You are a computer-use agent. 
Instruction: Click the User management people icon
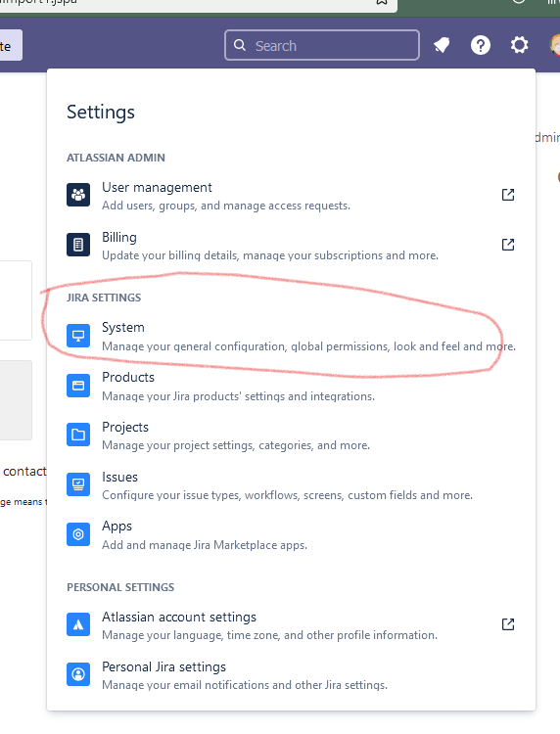click(78, 195)
